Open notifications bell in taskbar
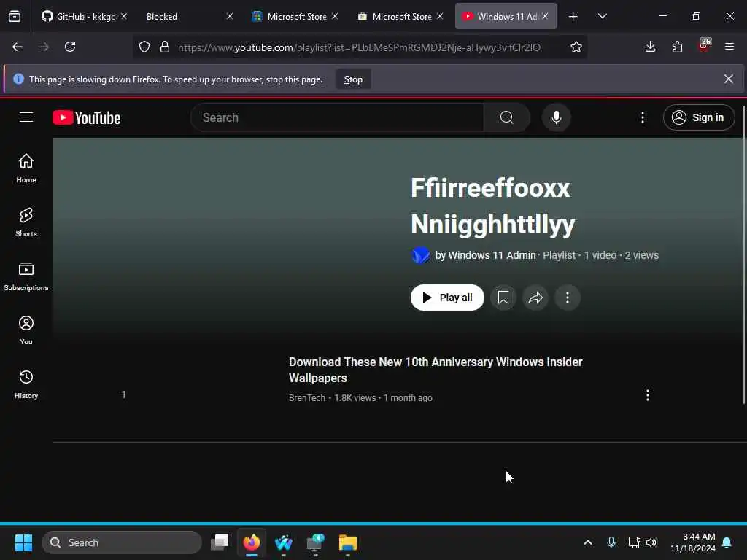The height and width of the screenshot is (560, 747). 727,542
